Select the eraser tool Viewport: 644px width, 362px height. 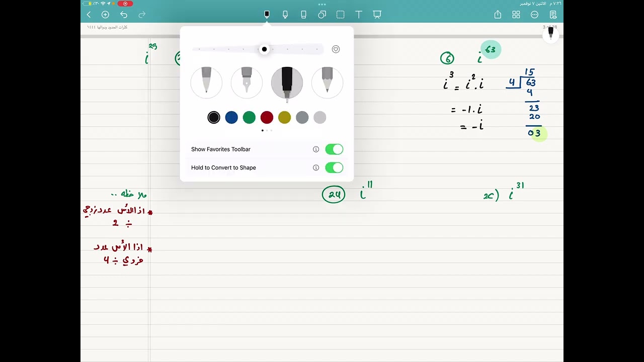[303, 15]
